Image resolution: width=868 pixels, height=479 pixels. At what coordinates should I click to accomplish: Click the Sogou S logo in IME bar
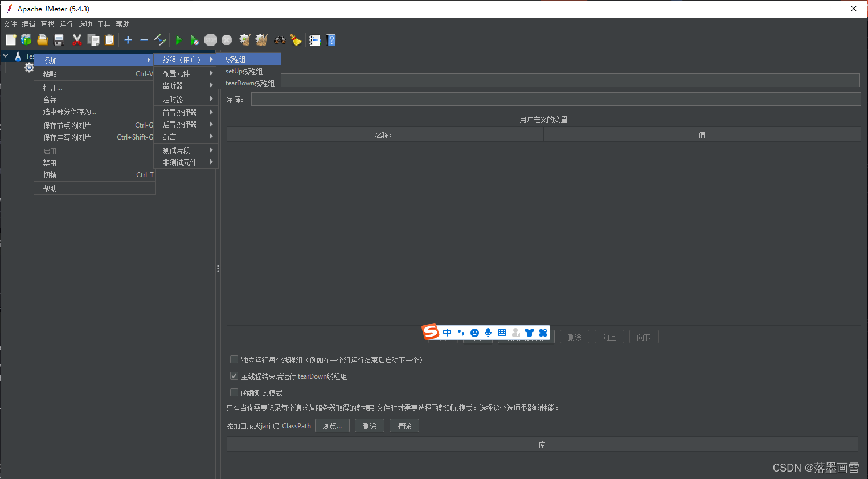[x=430, y=331]
